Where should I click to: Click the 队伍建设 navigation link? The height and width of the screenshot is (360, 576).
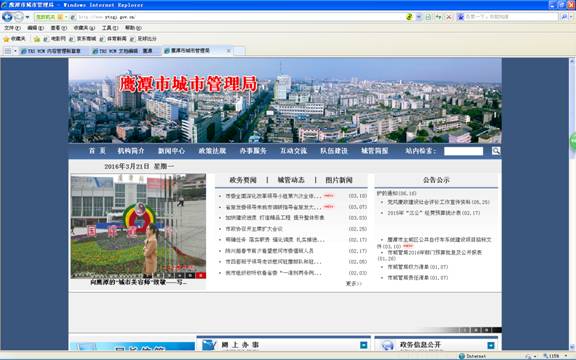tap(334, 151)
